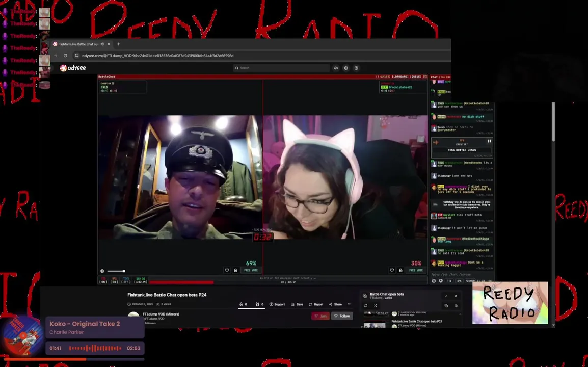This screenshot has width=588, height=367.
Task: Click the [2 QUEUED] indicator
Action: click(383, 77)
